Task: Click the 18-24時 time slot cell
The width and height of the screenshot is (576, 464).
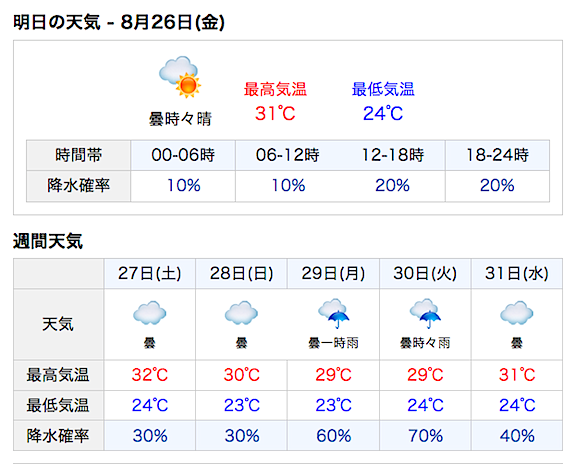Action: point(497,155)
